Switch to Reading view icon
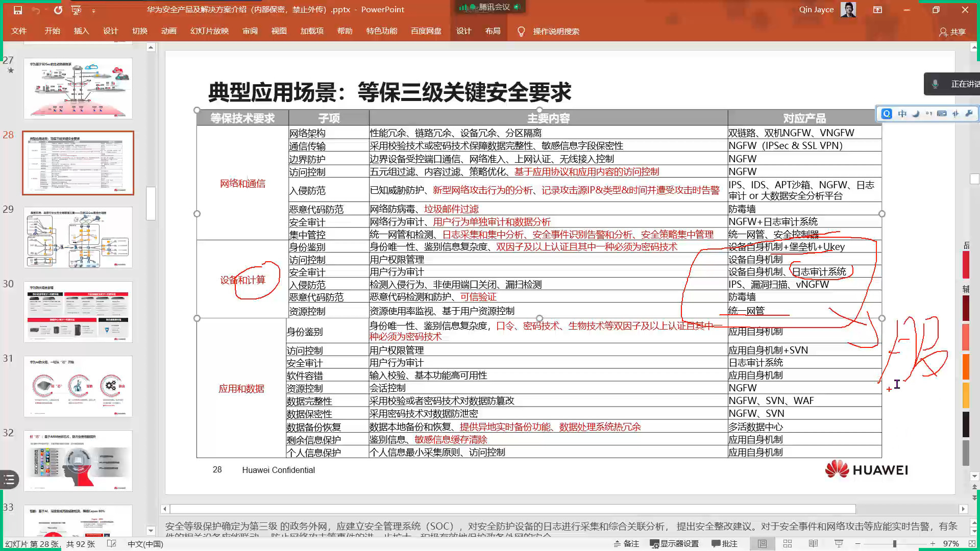 click(813, 544)
